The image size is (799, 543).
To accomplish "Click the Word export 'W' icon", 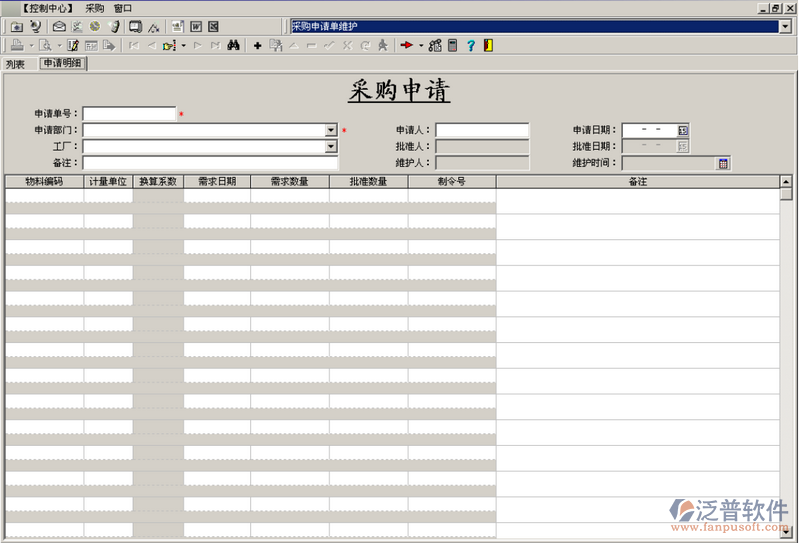I will (196, 27).
